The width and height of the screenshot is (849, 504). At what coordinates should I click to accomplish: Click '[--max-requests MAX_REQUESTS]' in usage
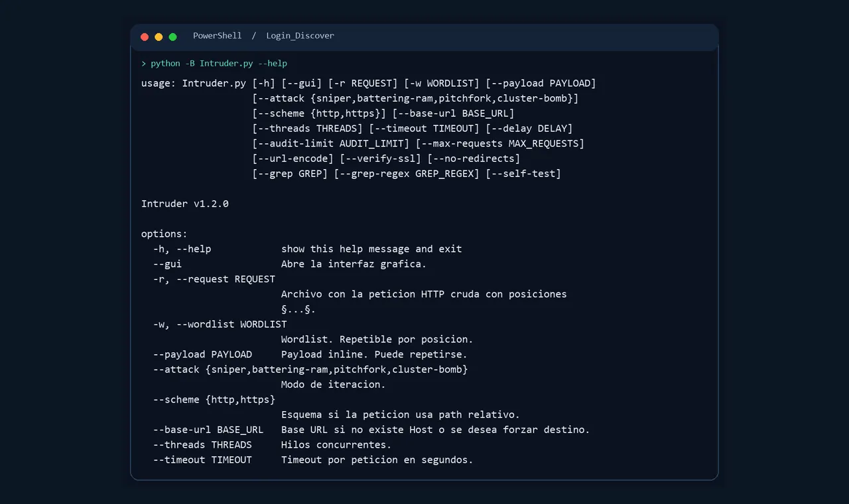pos(500,143)
